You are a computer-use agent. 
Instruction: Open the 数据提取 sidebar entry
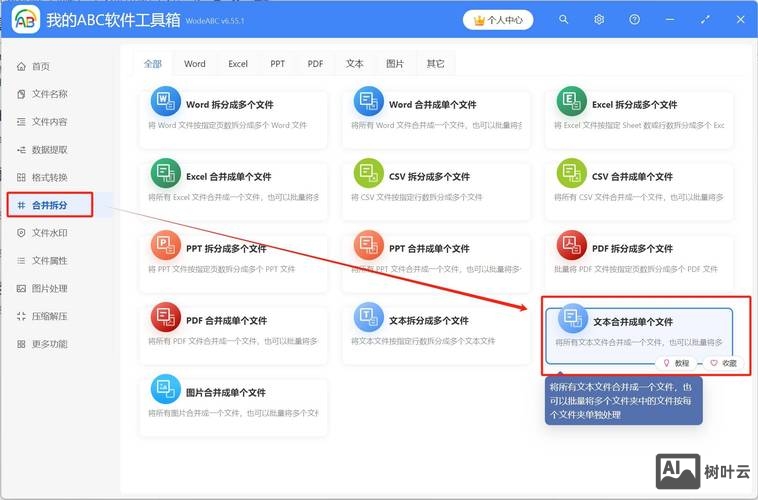point(50,150)
